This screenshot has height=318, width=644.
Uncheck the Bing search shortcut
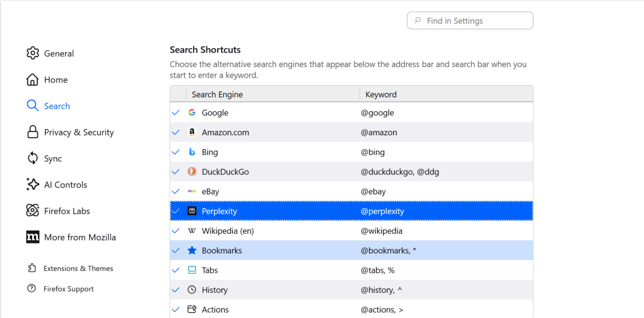tap(175, 152)
